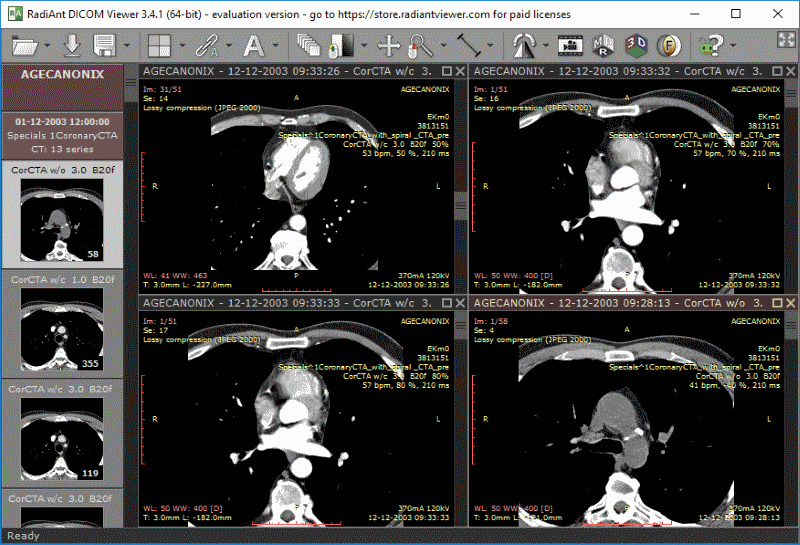Expand the annotations dropdown arrow
This screenshot has height=545, width=800.
click(x=276, y=45)
